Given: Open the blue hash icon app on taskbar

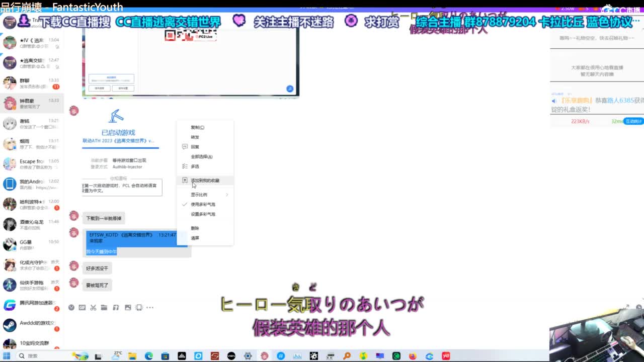Looking at the screenshot, I should [x=281, y=356].
